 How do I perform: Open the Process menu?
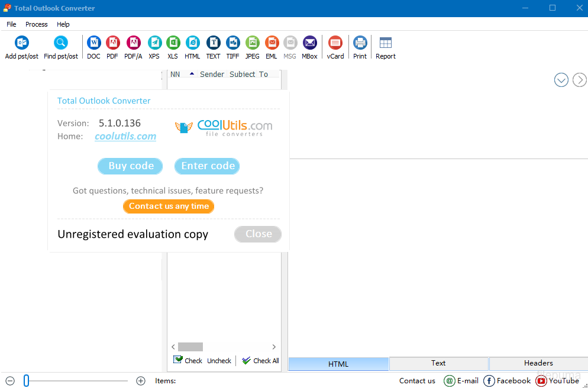[x=37, y=24]
